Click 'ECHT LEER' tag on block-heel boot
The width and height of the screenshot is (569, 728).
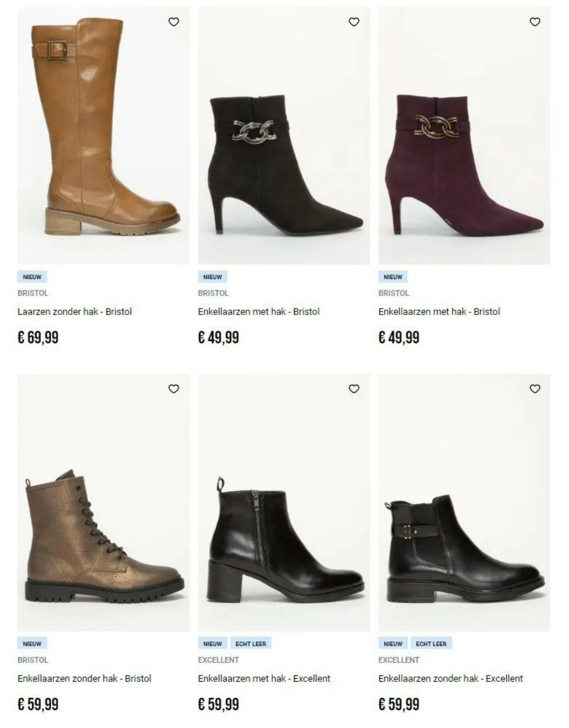[251, 644]
